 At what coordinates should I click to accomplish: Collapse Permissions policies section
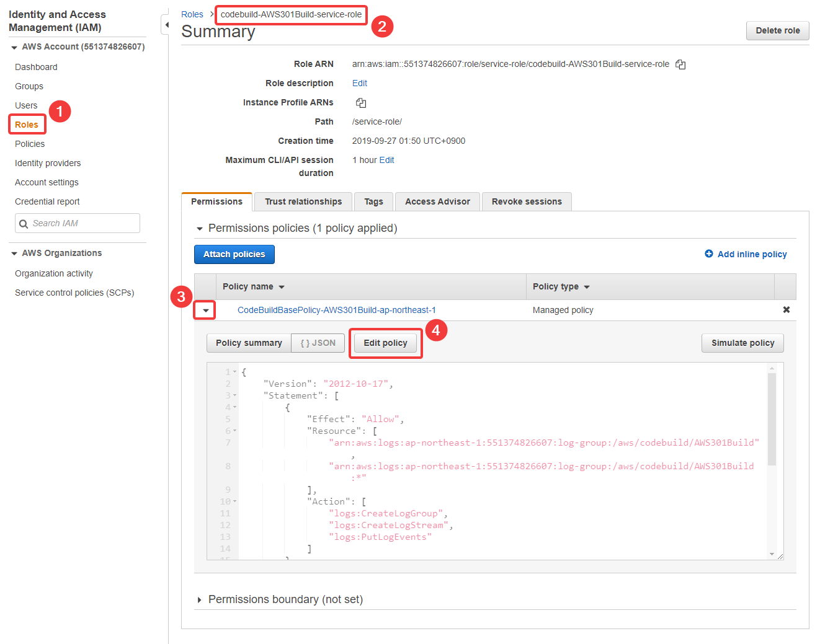[200, 229]
